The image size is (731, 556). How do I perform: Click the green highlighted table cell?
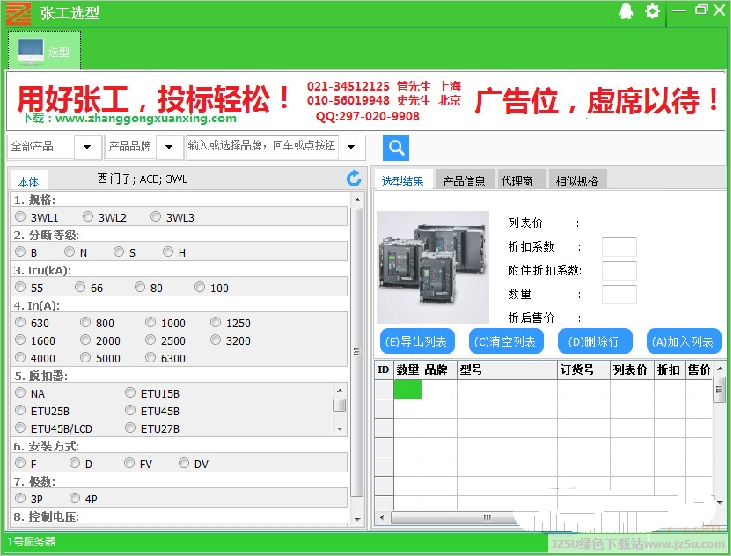[407, 389]
